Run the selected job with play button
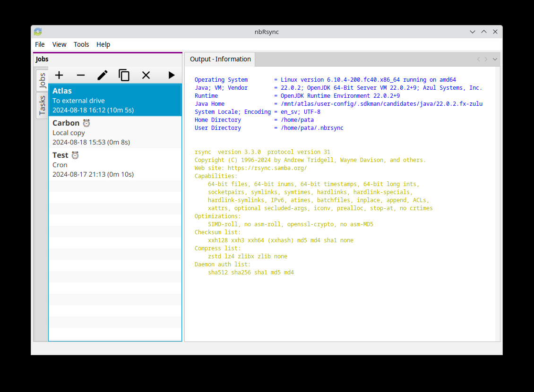 coord(171,75)
